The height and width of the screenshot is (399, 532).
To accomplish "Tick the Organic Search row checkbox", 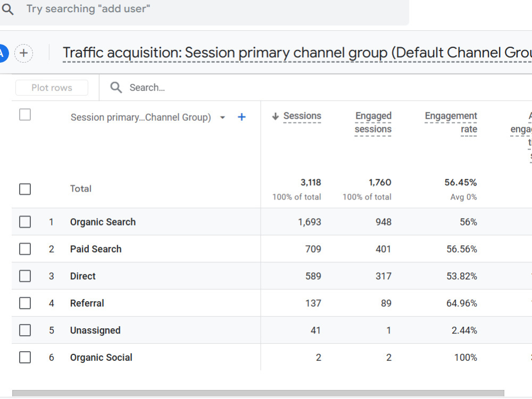I will point(25,222).
